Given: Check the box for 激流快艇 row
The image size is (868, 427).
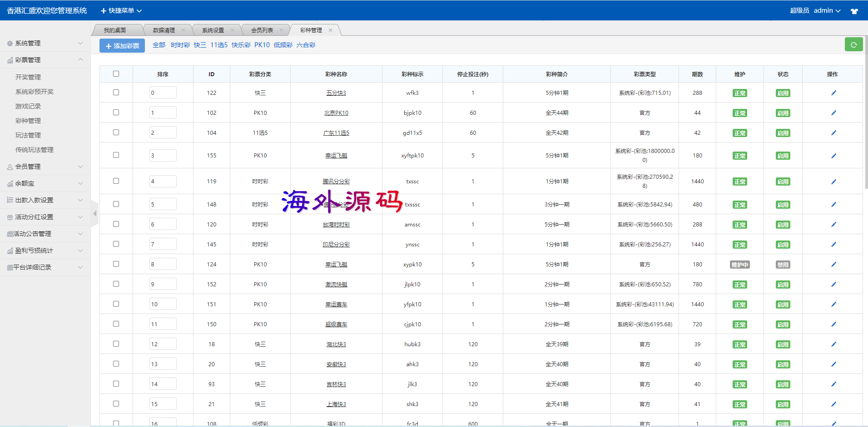Looking at the screenshot, I should (116, 284).
